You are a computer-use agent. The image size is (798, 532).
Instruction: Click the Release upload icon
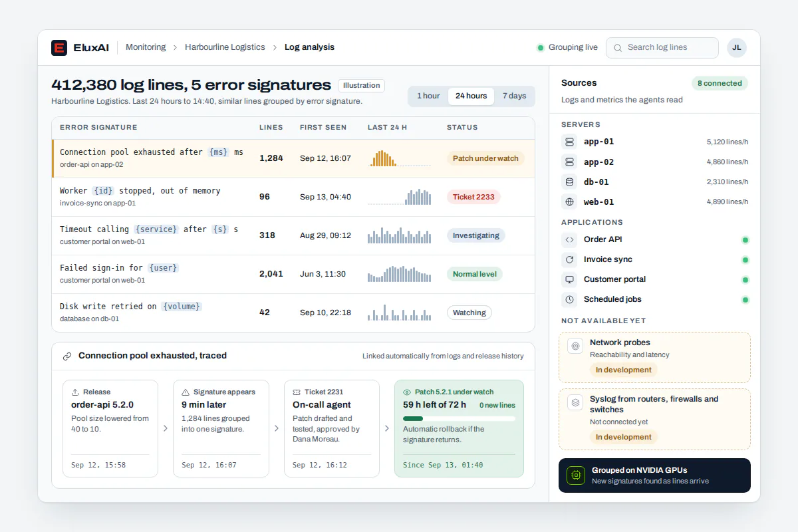(75, 392)
